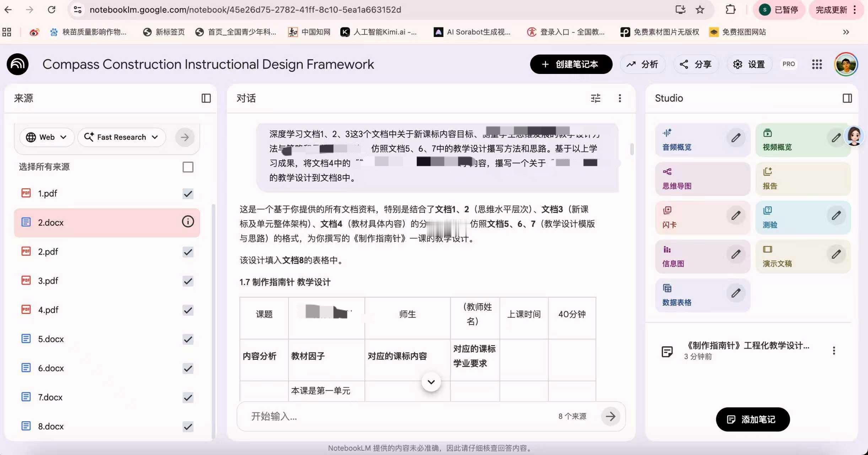Click the 创建笔记本 button

(571, 64)
